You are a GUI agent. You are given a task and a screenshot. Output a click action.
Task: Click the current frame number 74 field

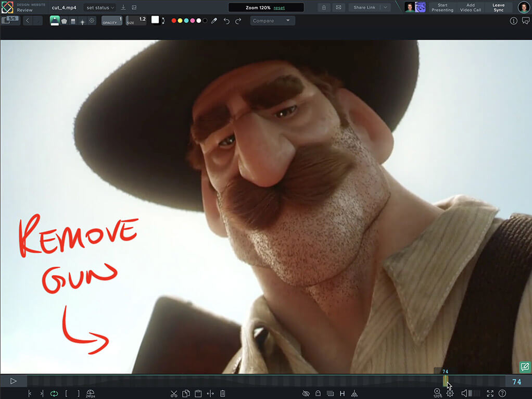click(x=517, y=382)
